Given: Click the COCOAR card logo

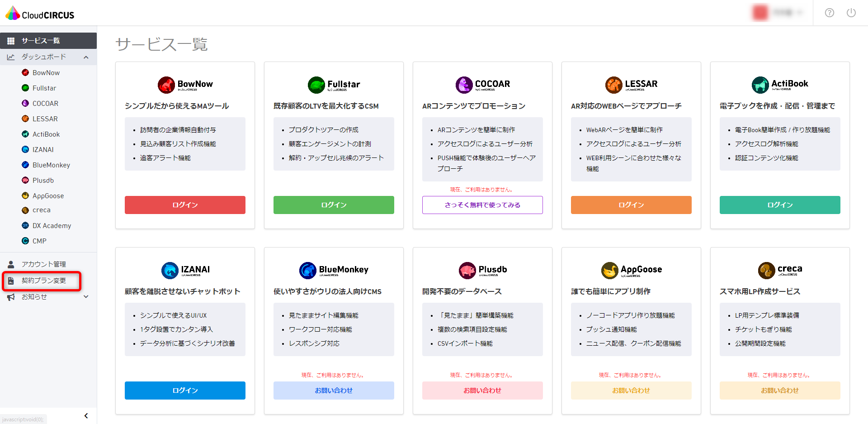Looking at the screenshot, I should tap(482, 85).
